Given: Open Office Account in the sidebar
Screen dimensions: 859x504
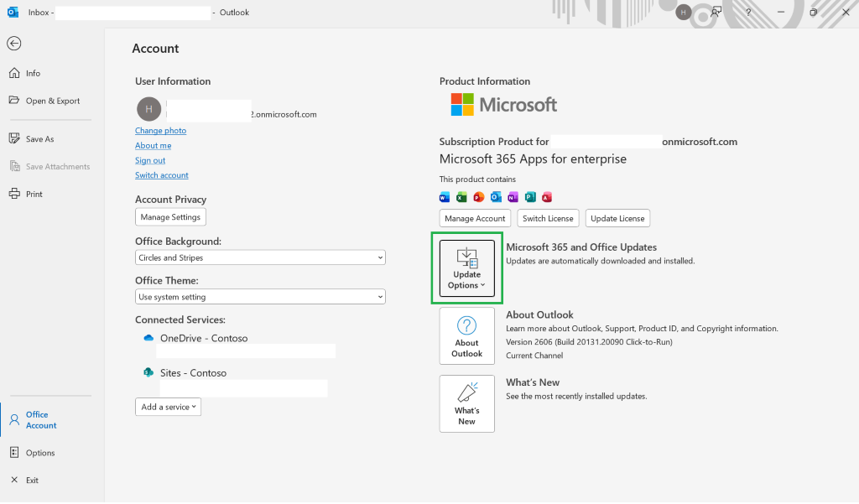Looking at the screenshot, I should click(41, 420).
